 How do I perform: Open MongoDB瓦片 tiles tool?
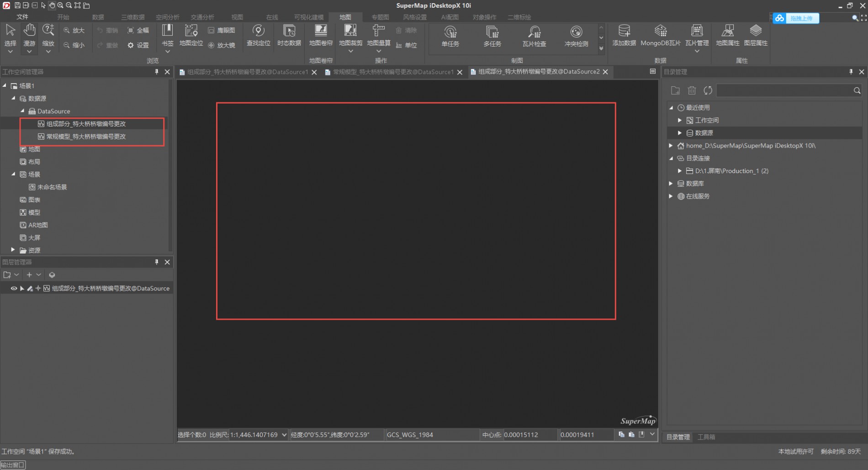pos(661,35)
